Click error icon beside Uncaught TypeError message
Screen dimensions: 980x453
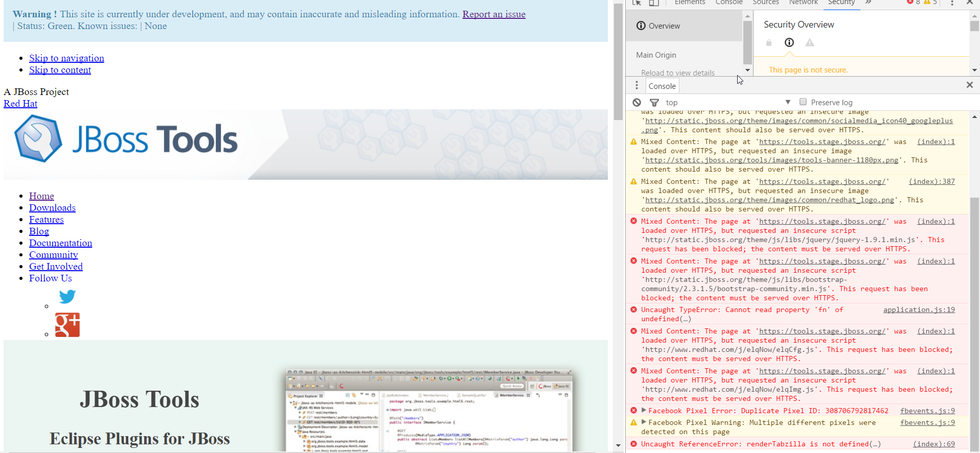tap(634, 309)
